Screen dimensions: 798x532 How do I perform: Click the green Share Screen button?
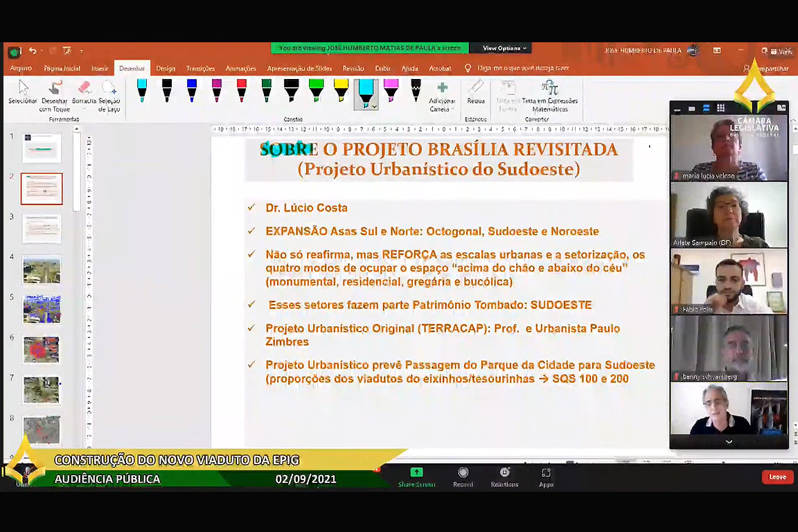(x=416, y=477)
